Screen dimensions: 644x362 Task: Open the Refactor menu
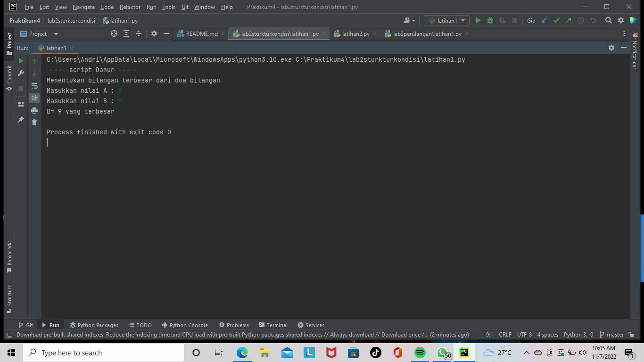[x=130, y=7]
